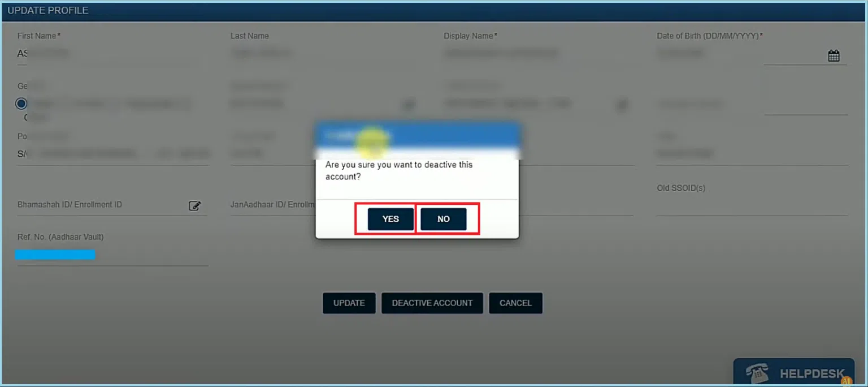868x387 pixels.
Task: Click the highlighted Ref. No. (Aadhaar Vault) value
Action: tap(55, 254)
